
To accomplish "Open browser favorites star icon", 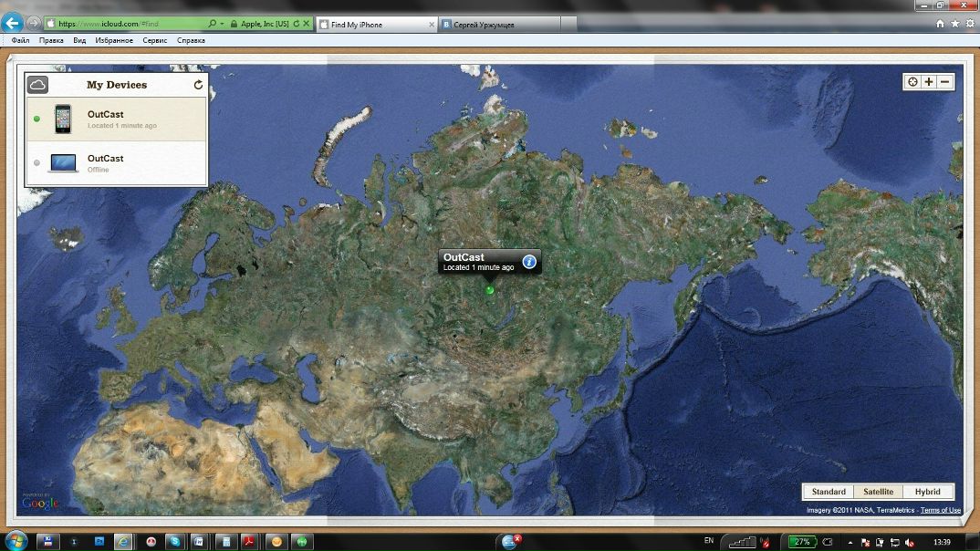I will point(955,24).
